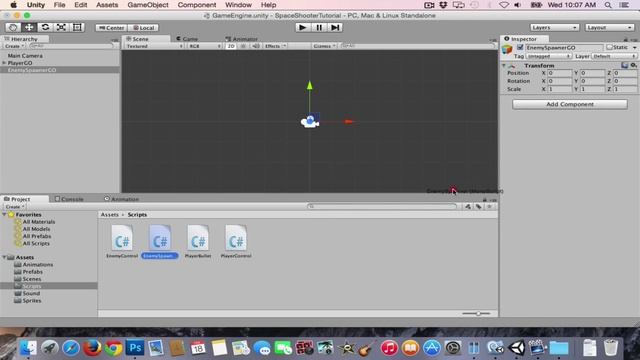The width and height of the screenshot is (640, 360).
Task: Toggle the Center pivot mode button
Action: tap(111, 28)
